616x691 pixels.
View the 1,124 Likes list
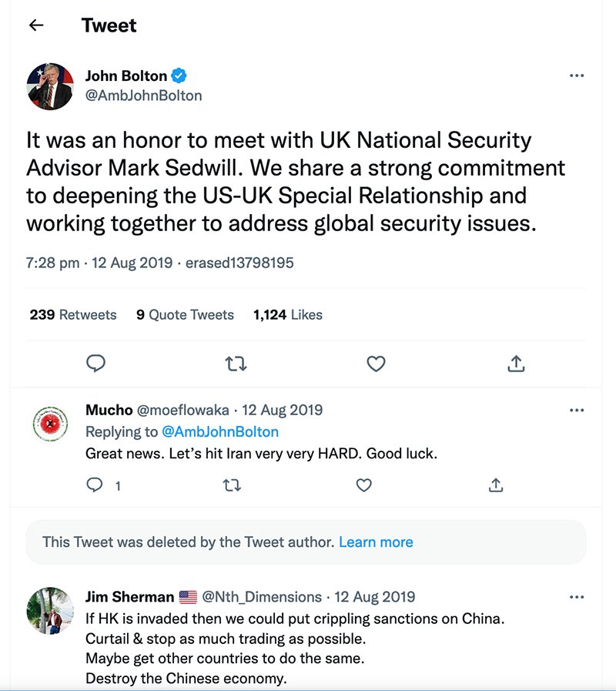(x=287, y=314)
